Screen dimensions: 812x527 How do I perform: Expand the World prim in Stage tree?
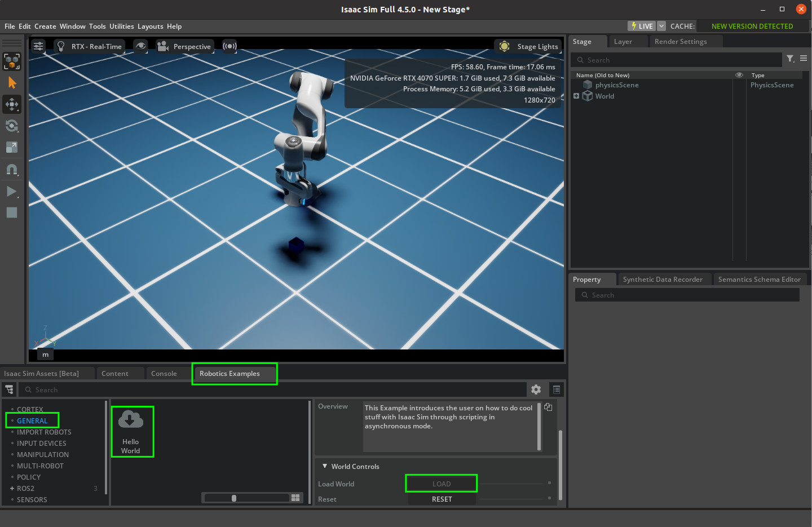576,96
